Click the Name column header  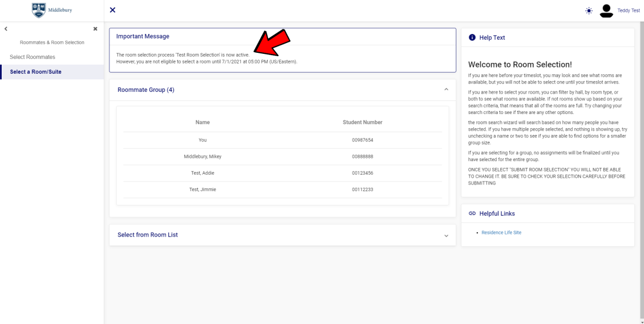202,123
